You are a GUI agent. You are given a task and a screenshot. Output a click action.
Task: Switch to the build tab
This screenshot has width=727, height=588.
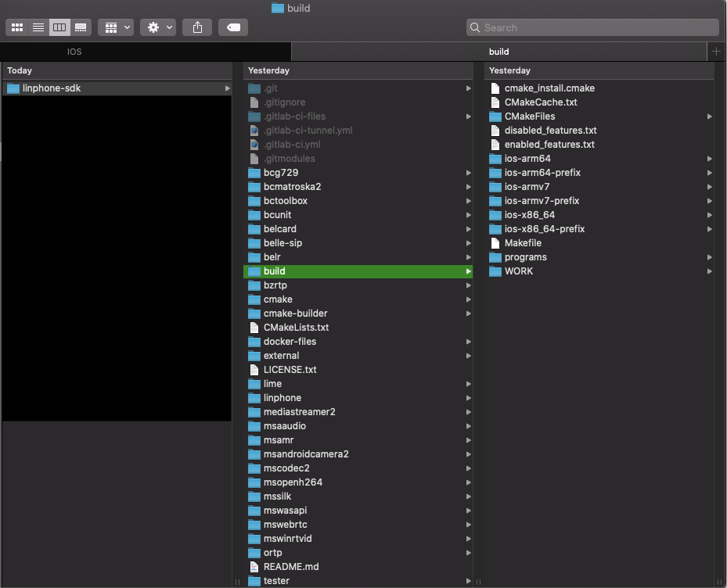tap(498, 52)
